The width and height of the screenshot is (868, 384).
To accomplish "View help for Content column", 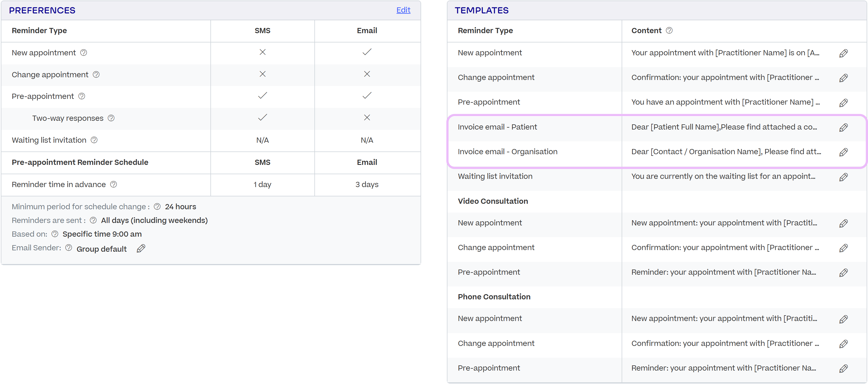I will coord(669,30).
